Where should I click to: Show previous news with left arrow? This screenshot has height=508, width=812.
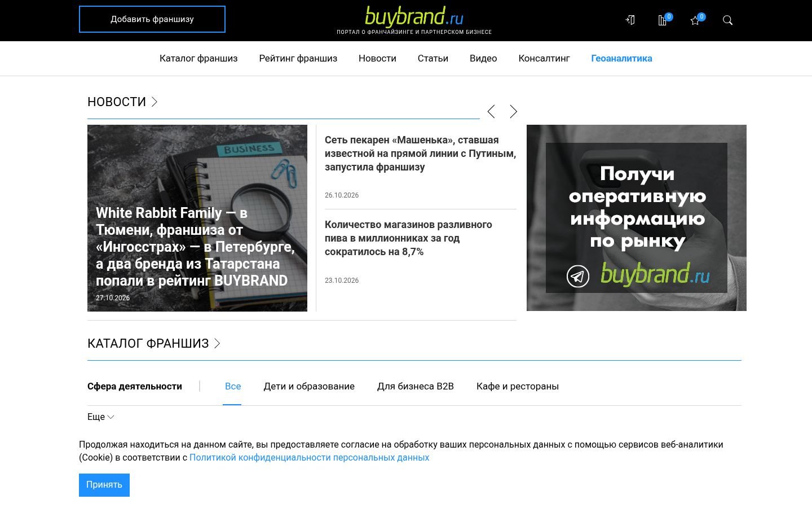(x=491, y=112)
